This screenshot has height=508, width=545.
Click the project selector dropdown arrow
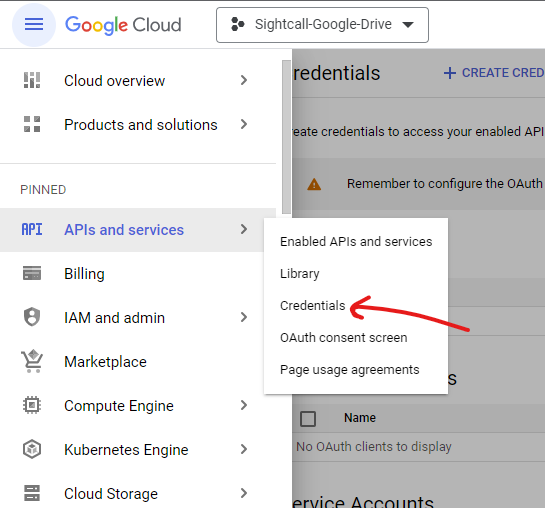click(408, 25)
